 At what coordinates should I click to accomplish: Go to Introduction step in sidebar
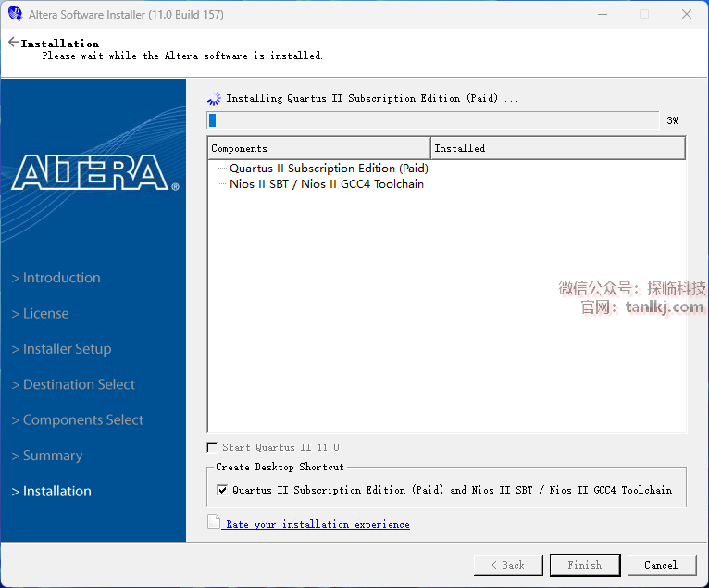pos(61,278)
